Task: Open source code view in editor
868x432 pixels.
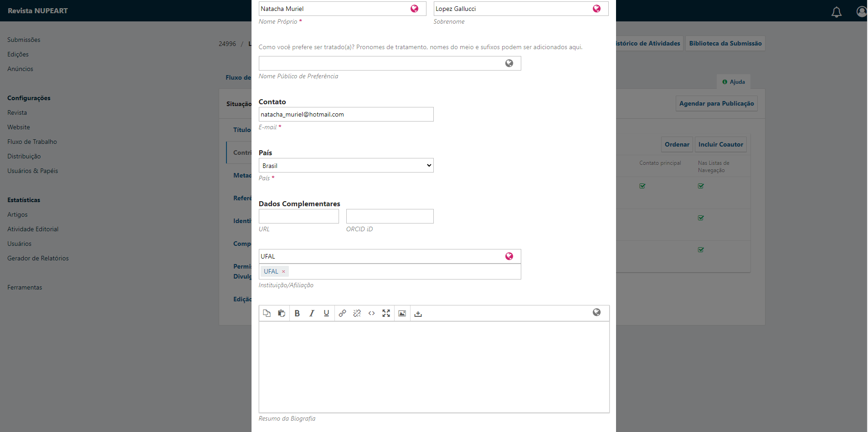Action: coord(371,313)
